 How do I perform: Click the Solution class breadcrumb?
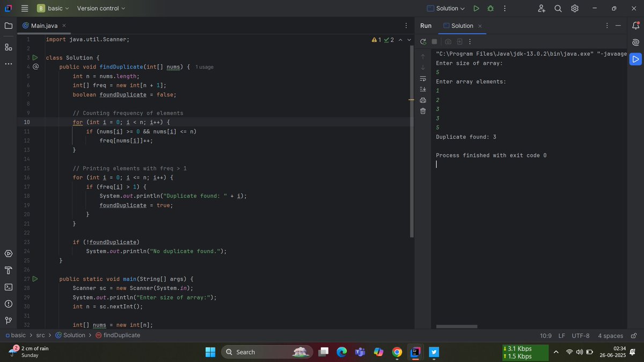[x=70, y=335]
